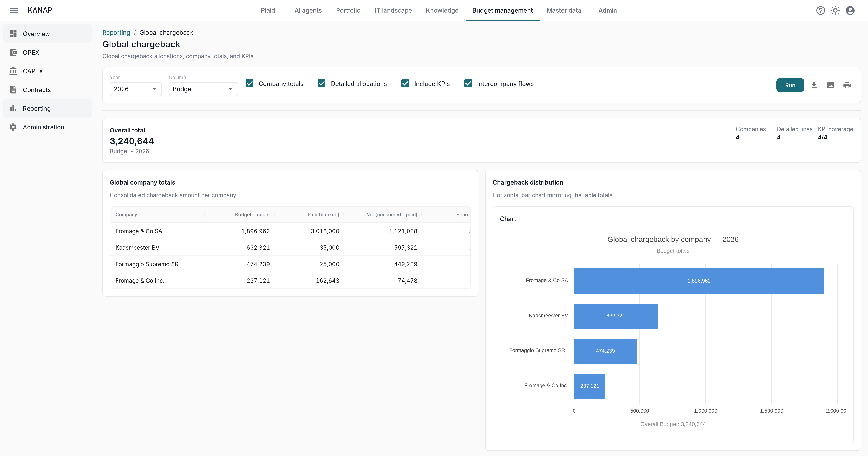Click the Reporting bar chart icon
This screenshot has height=456, width=868.
[x=13, y=108]
